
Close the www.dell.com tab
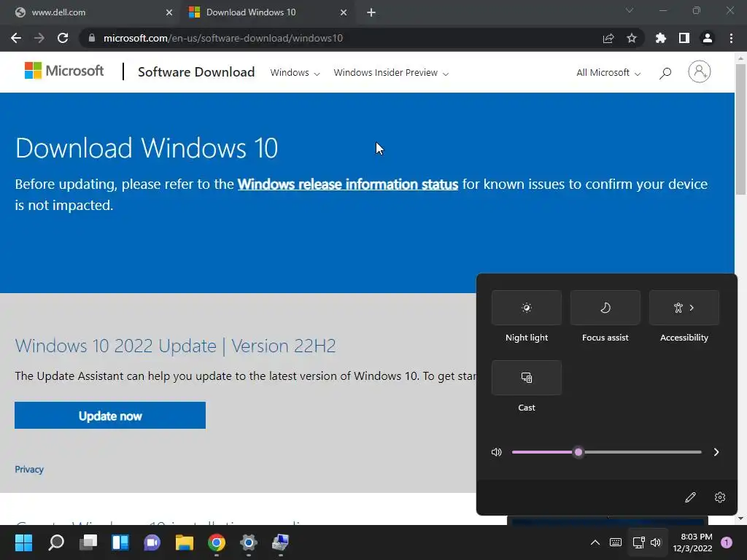(x=169, y=12)
